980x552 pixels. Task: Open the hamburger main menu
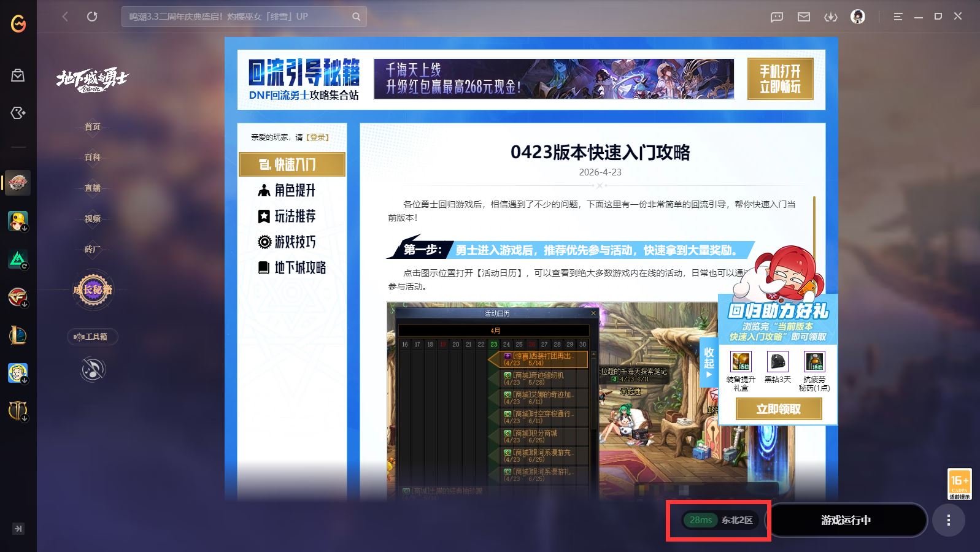(x=898, y=17)
